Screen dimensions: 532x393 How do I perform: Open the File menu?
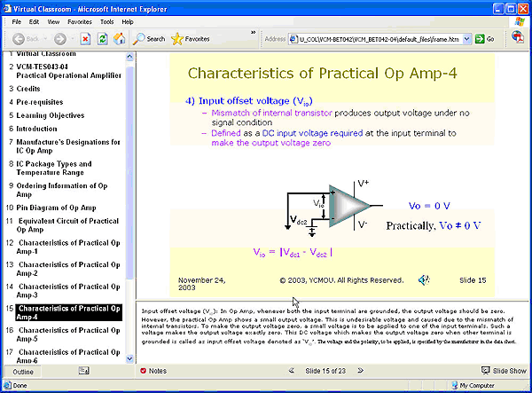tap(16, 21)
